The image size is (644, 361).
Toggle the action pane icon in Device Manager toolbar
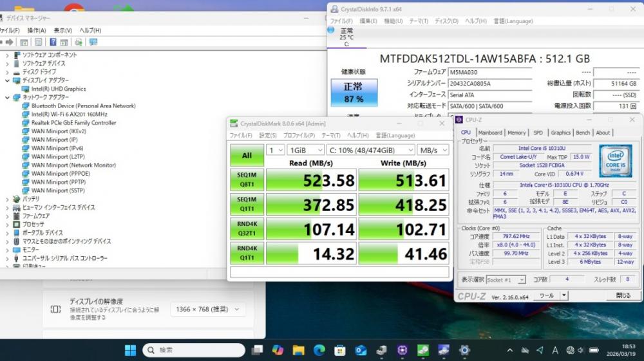coord(64,42)
